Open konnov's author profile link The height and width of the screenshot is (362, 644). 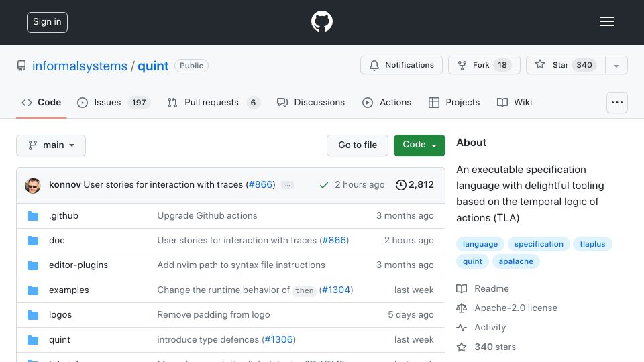(64, 185)
